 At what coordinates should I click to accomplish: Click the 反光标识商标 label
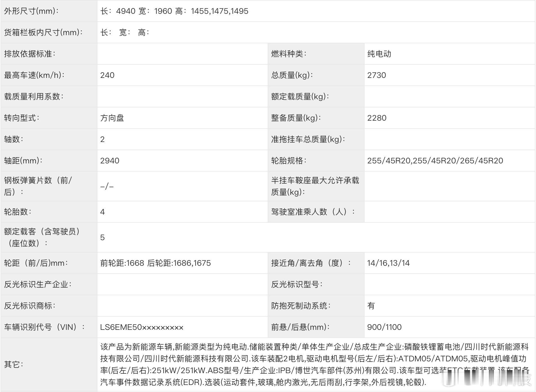30,306
